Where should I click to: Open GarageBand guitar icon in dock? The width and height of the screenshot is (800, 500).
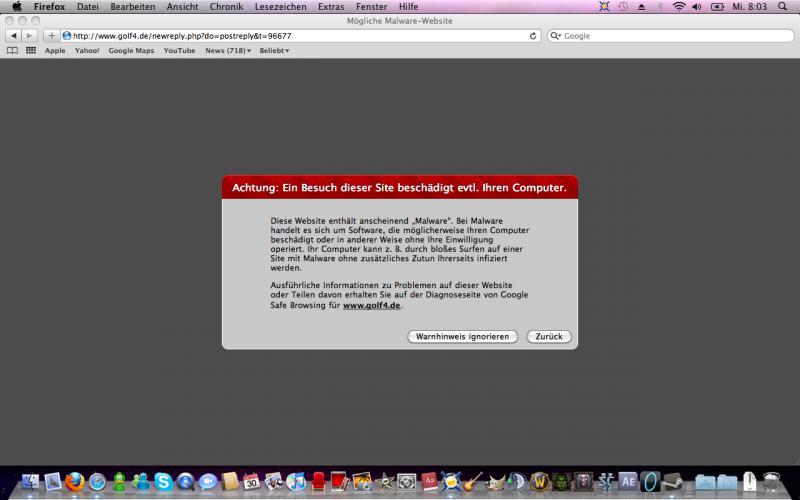(x=473, y=481)
